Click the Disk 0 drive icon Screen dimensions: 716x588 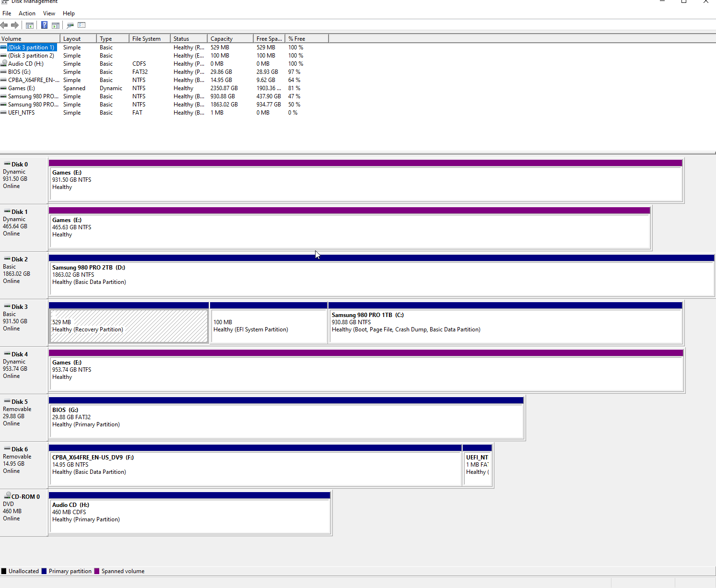click(7, 164)
